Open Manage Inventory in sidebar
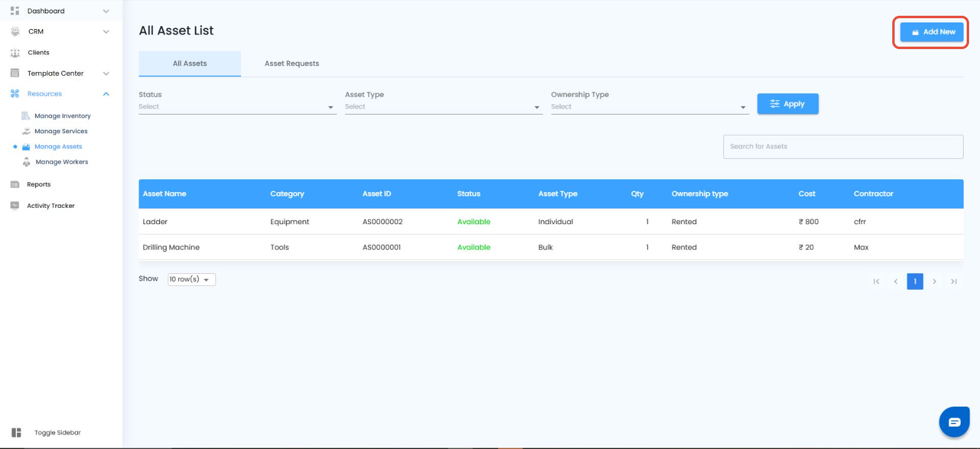980x449 pixels. click(62, 116)
